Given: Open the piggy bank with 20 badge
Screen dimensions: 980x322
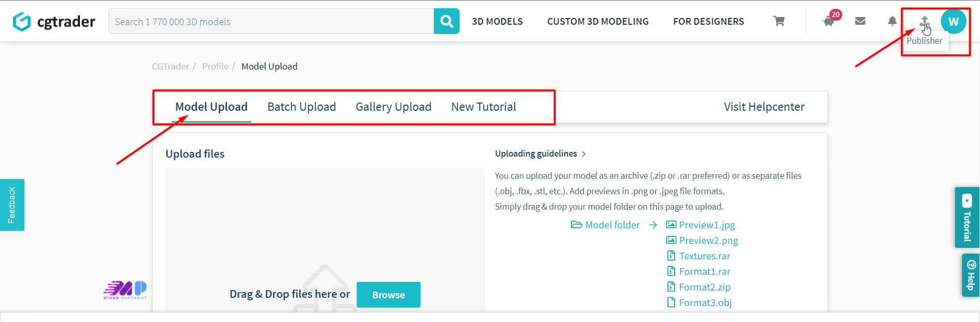Looking at the screenshot, I should [x=828, y=21].
